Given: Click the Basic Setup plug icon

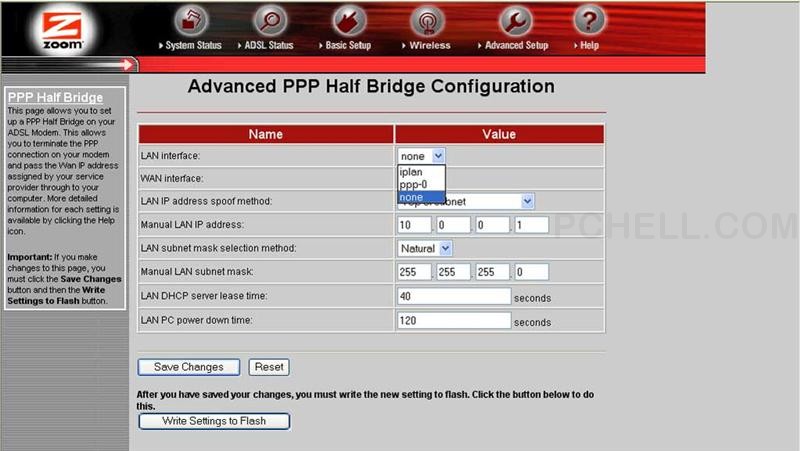Looking at the screenshot, I should point(349,20).
